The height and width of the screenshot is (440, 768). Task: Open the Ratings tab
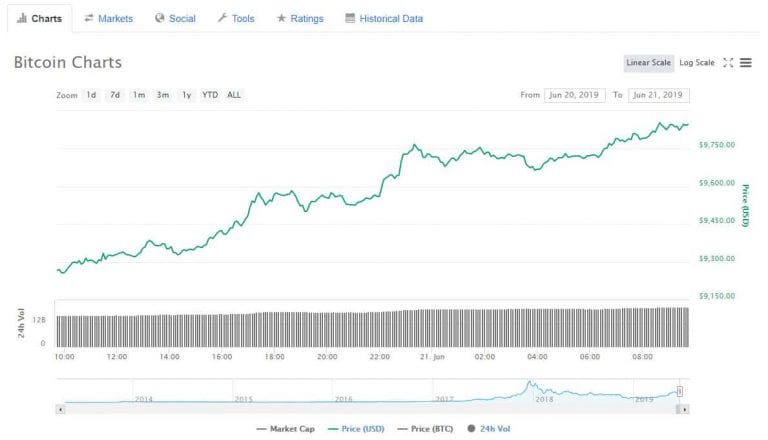pos(300,19)
